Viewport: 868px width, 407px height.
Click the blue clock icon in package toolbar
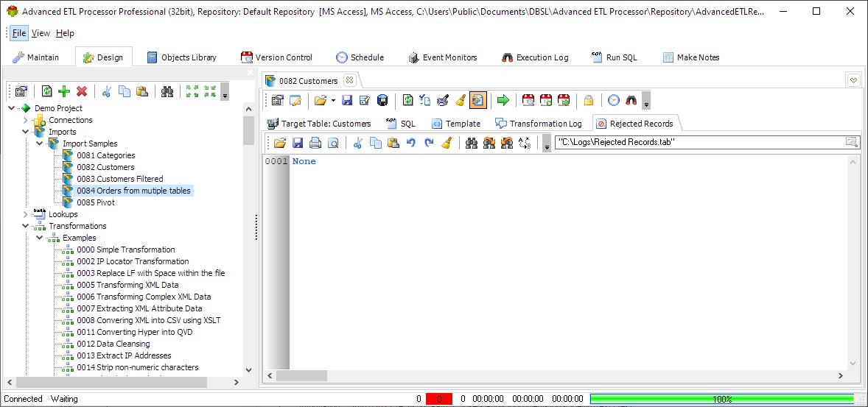[x=613, y=100]
